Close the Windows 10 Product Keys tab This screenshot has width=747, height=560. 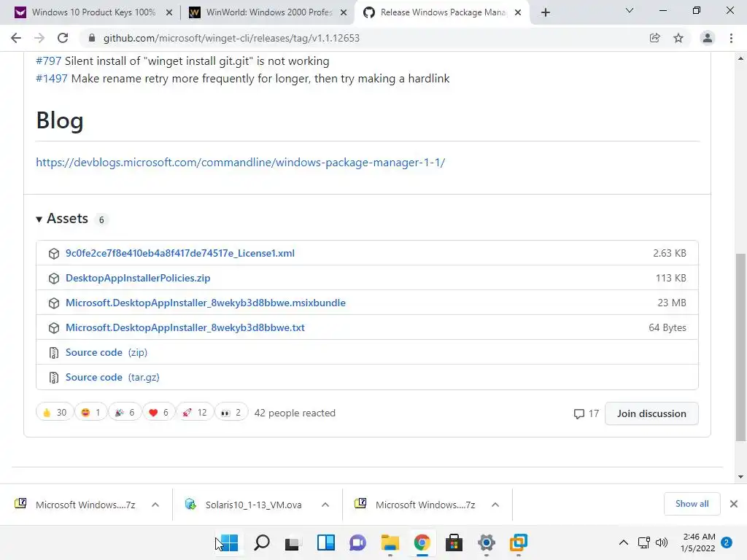[x=169, y=13]
